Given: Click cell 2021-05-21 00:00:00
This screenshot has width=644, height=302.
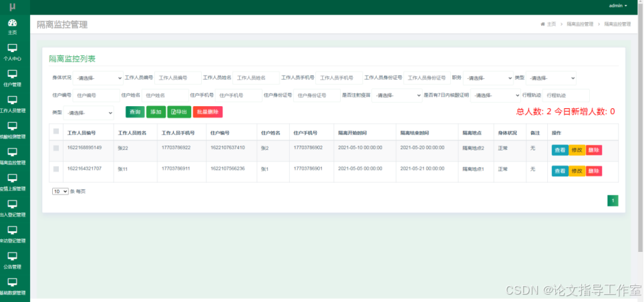Looking at the screenshot, I should pyautogui.click(x=422, y=168).
